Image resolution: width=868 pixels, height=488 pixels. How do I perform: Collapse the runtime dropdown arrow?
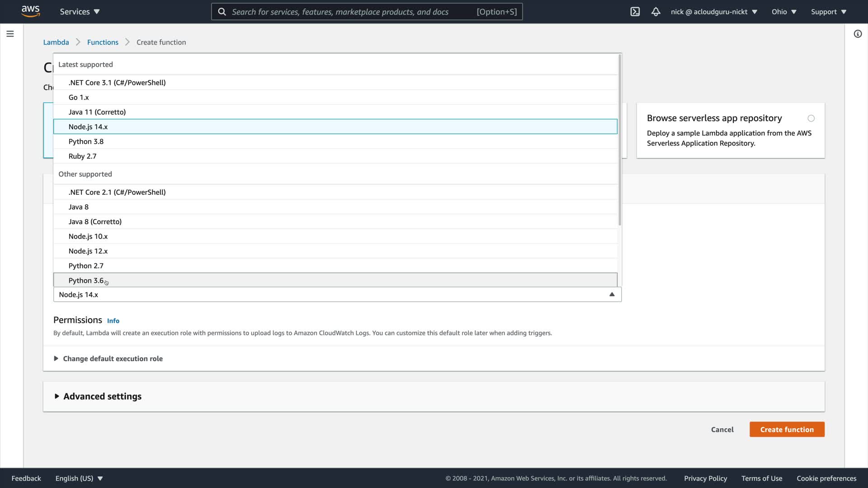click(x=612, y=295)
